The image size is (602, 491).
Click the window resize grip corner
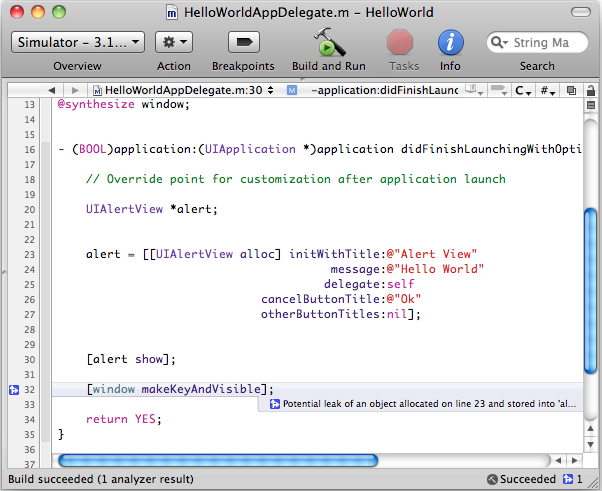(x=595, y=484)
